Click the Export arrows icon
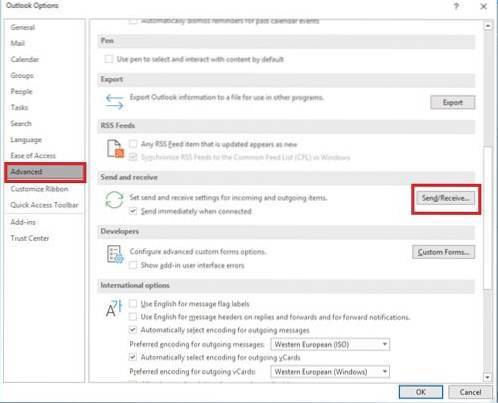 [x=114, y=102]
